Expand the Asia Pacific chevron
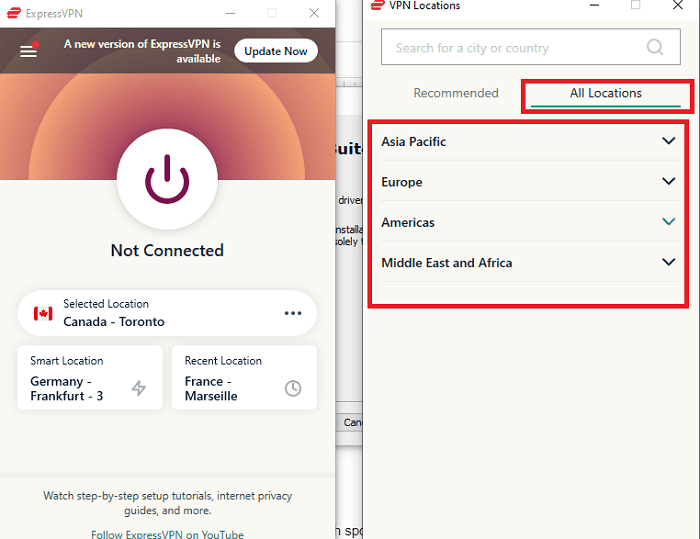This screenshot has height=539, width=700. coord(669,141)
